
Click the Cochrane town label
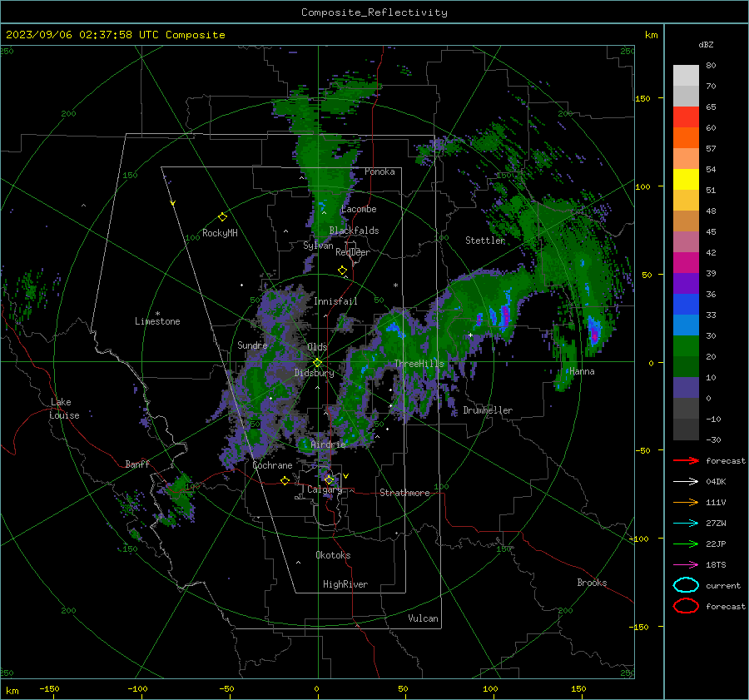point(272,465)
